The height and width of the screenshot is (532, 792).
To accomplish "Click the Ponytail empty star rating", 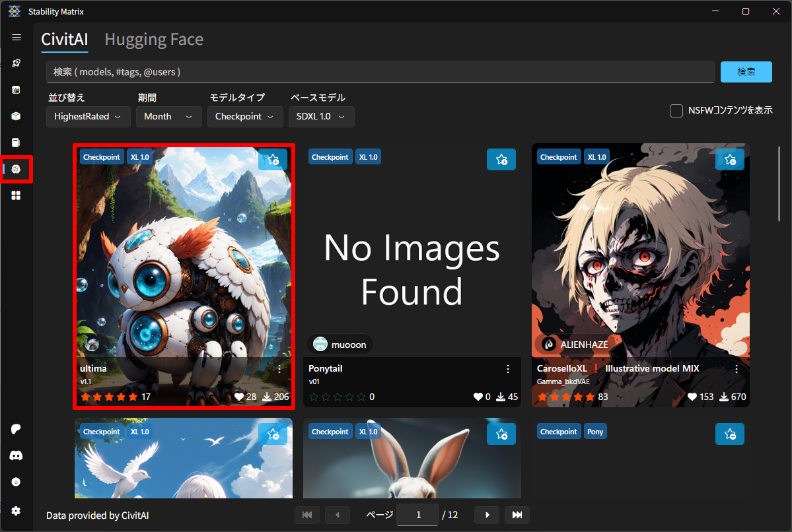I will coord(338,397).
